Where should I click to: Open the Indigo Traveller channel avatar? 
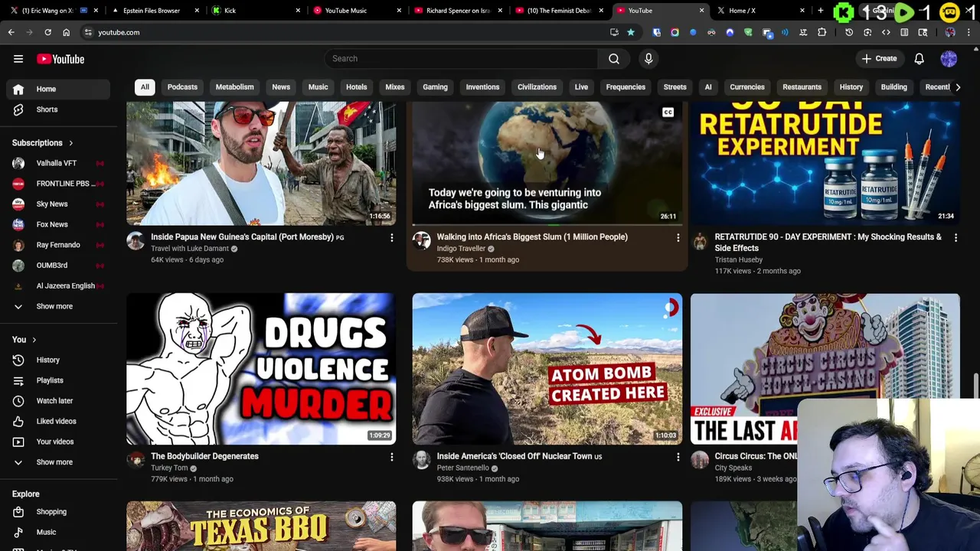(422, 241)
